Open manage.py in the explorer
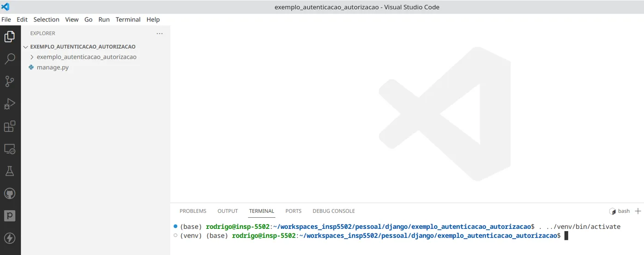The image size is (644, 255). [52, 67]
